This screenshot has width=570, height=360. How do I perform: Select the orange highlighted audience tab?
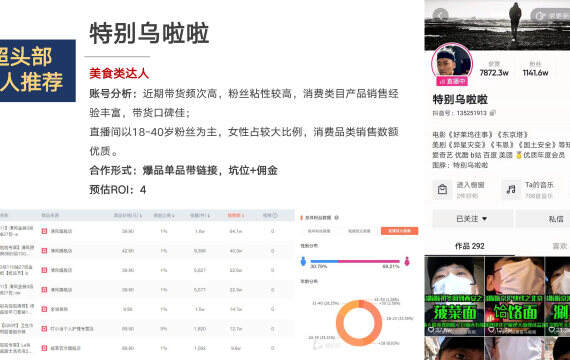coord(400,231)
